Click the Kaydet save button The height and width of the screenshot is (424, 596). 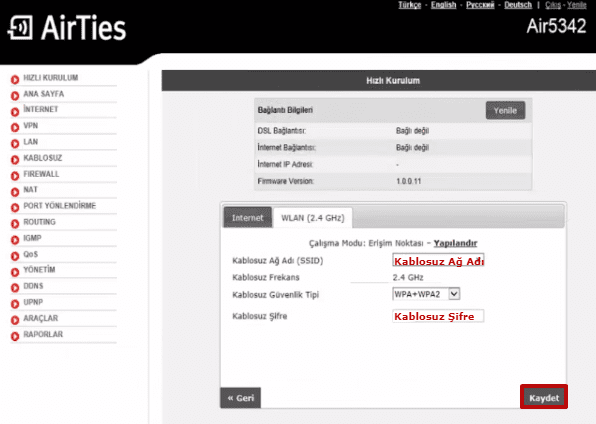(544, 397)
